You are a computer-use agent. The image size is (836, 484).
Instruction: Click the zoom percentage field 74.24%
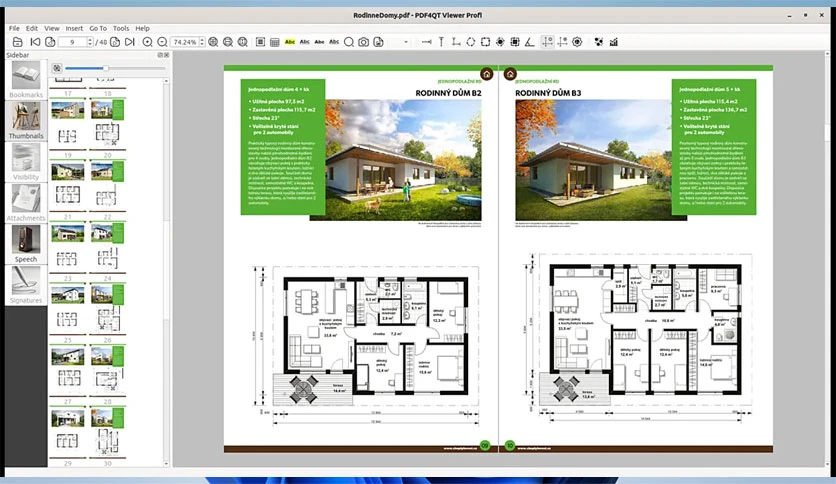coord(185,42)
